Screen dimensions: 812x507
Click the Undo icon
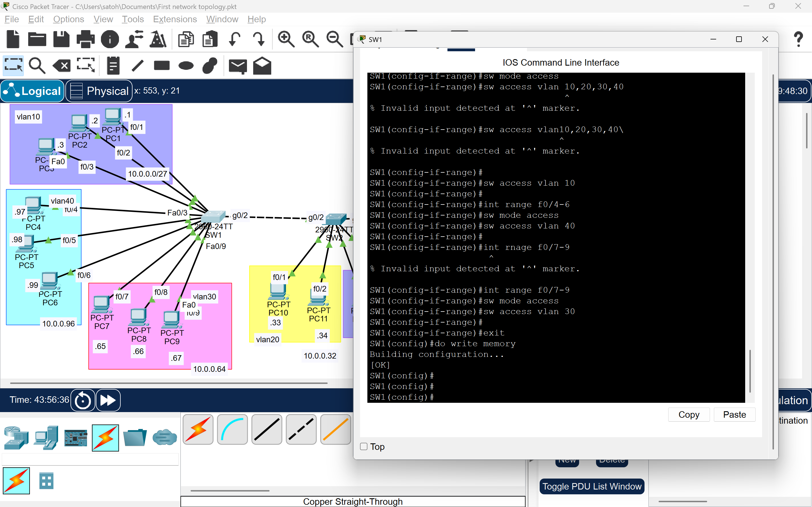[x=235, y=39]
